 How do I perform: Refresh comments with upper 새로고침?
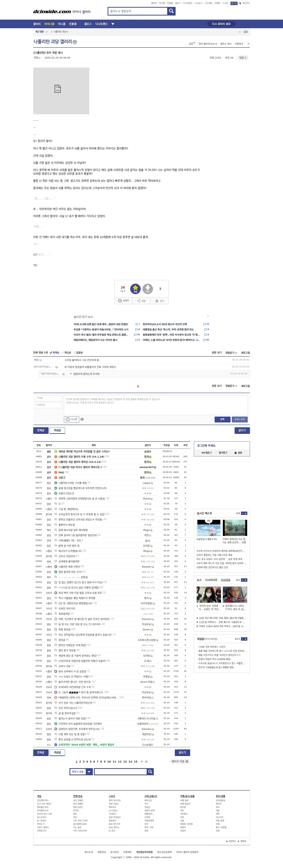[245, 352]
